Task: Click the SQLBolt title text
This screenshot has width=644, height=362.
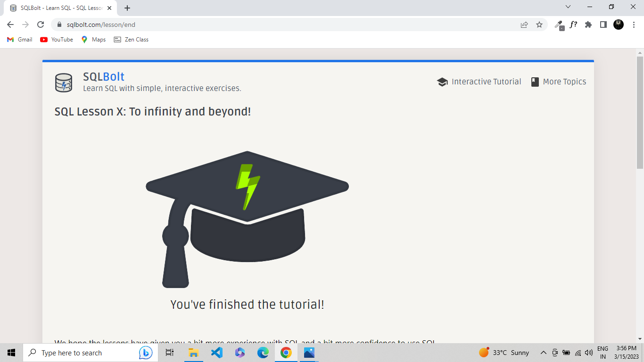Action: [104, 76]
